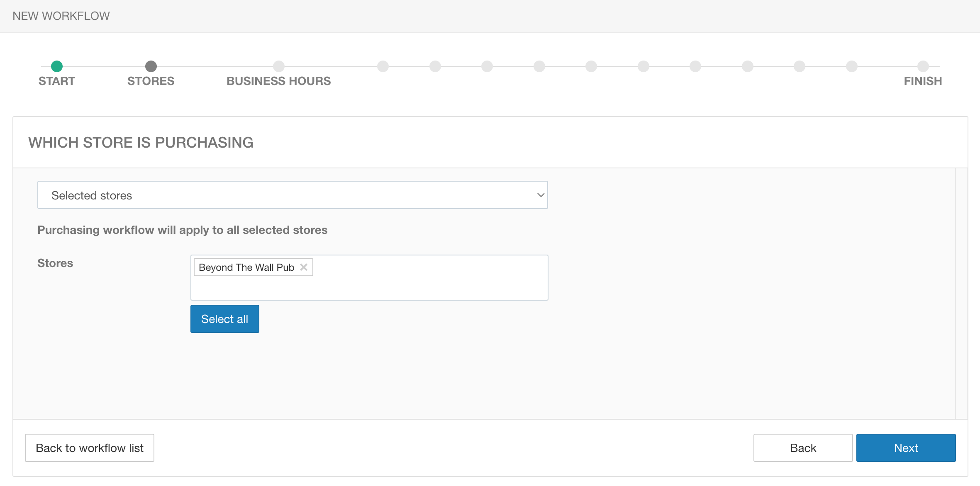Click the dropdown chevron arrow
The width and height of the screenshot is (980, 486).
coord(540,195)
